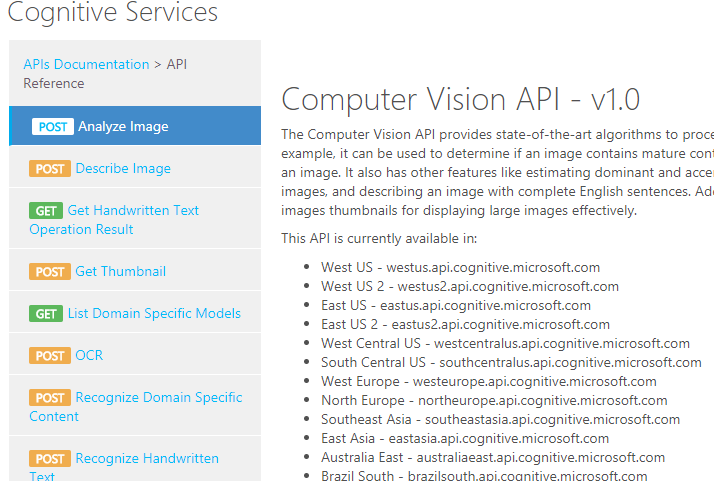Open the Get Thumbnail API page

(x=120, y=272)
